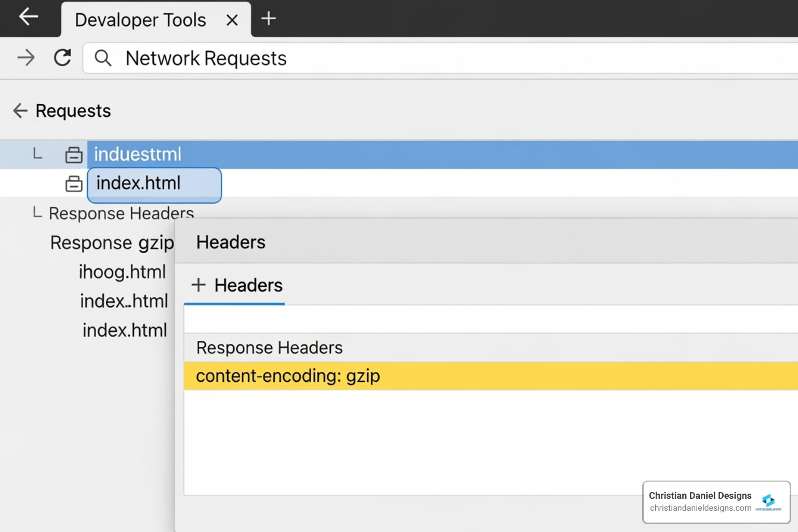798x532 pixels.
Task: Visit christiandanieldesigns.com link
Action: click(699, 509)
